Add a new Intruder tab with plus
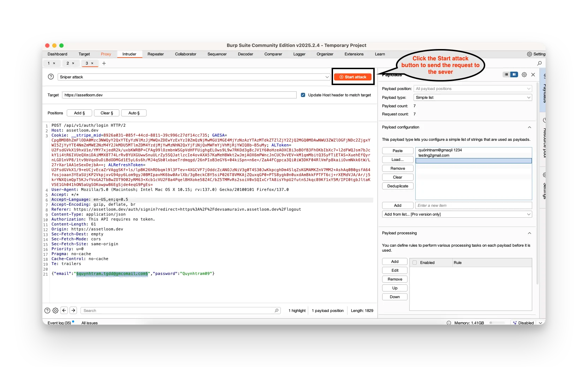 104,63
